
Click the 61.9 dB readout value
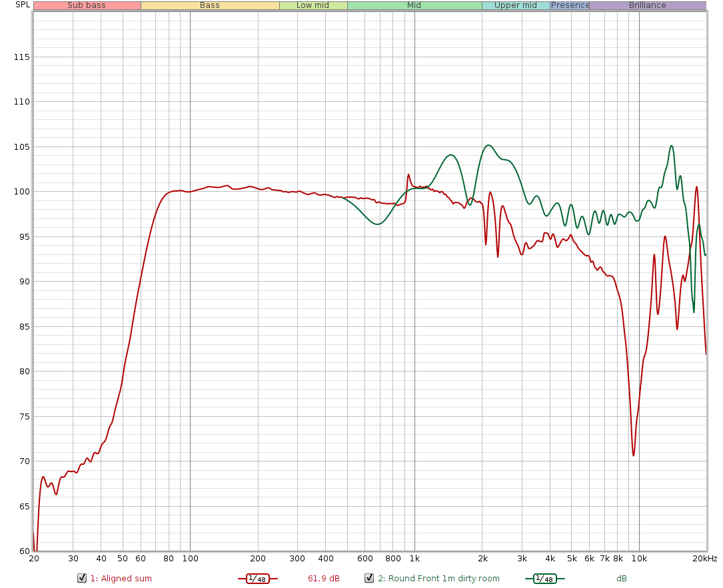point(324,578)
